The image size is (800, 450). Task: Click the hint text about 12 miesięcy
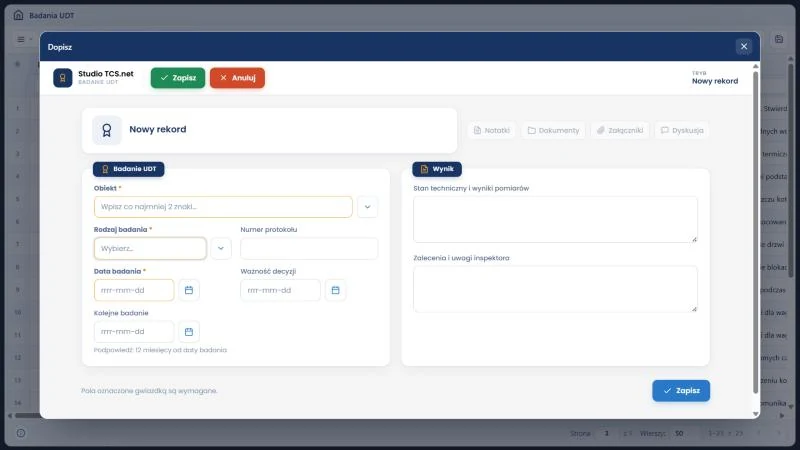(160, 350)
